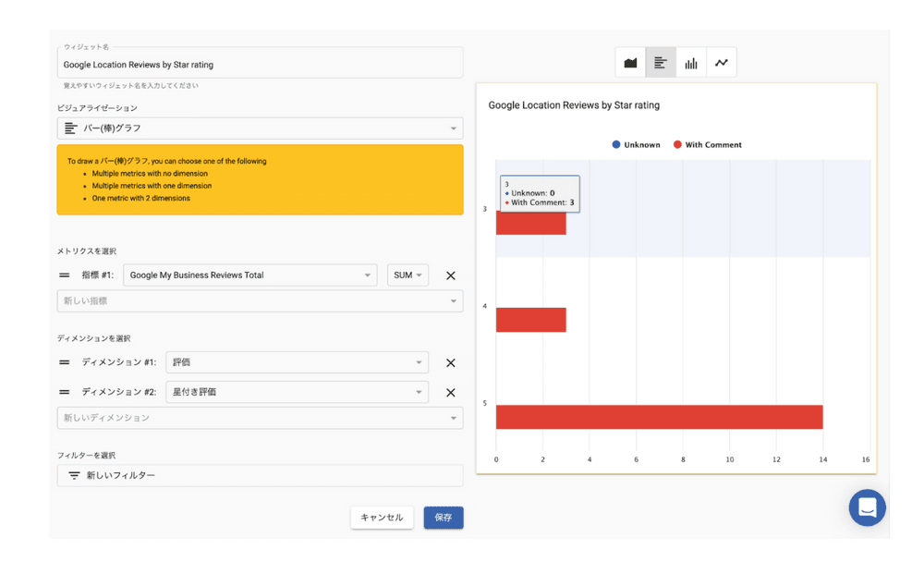Viewport: 924px width, 574px height.
Task: Remove metric #1 with the X icon
Action: [451, 275]
